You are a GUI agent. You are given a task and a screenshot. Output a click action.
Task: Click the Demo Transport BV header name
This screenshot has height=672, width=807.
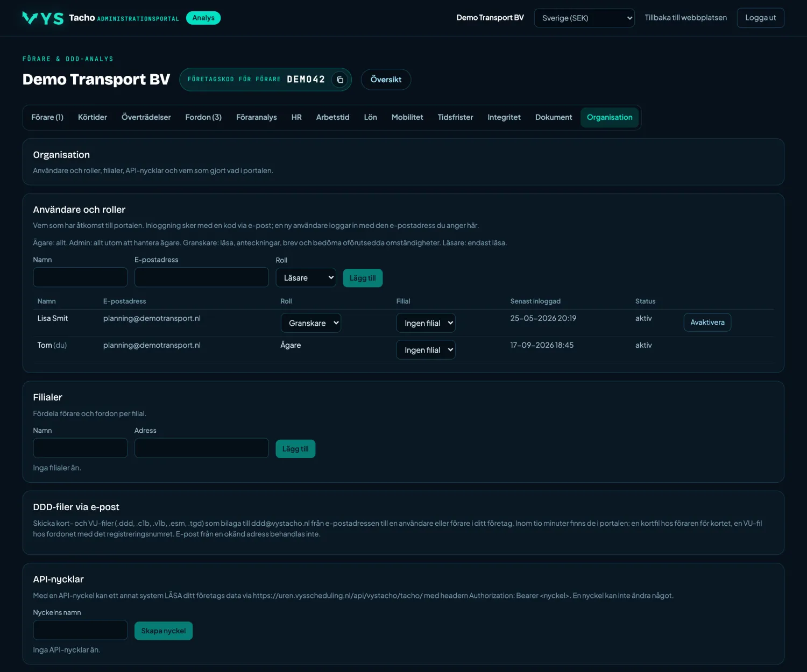point(490,18)
